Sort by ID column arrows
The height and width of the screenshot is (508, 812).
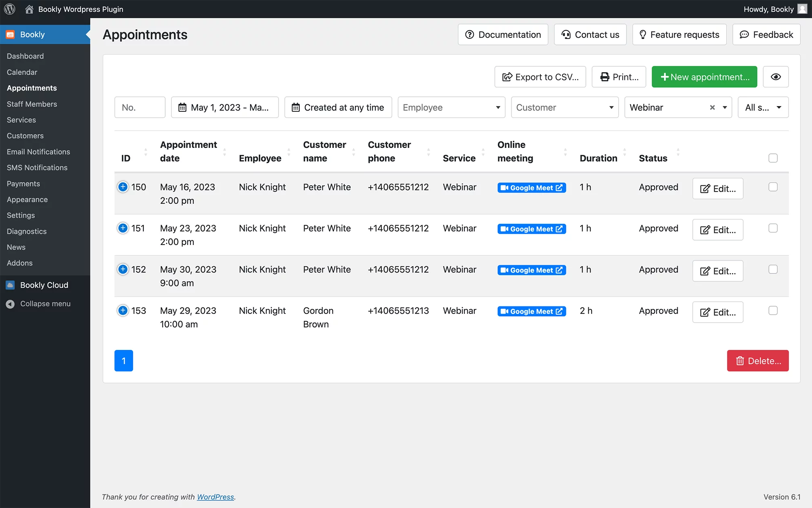[x=146, y=152]
